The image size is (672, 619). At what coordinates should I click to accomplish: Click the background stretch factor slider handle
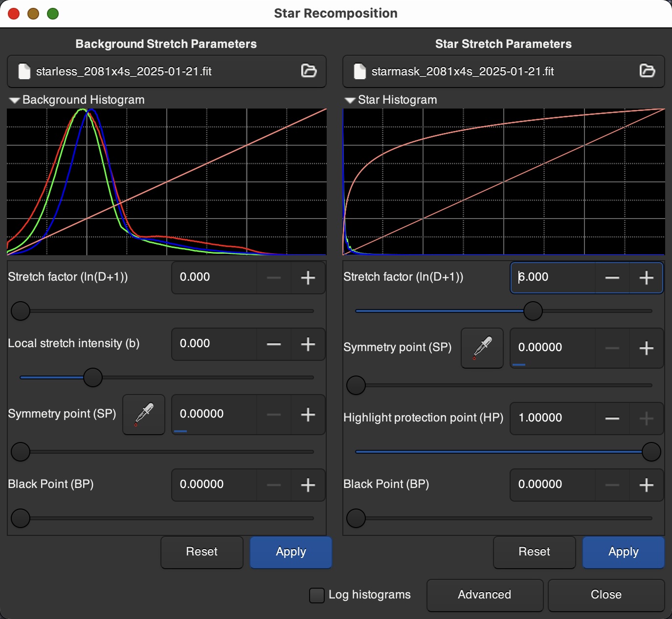pos(21,311)
